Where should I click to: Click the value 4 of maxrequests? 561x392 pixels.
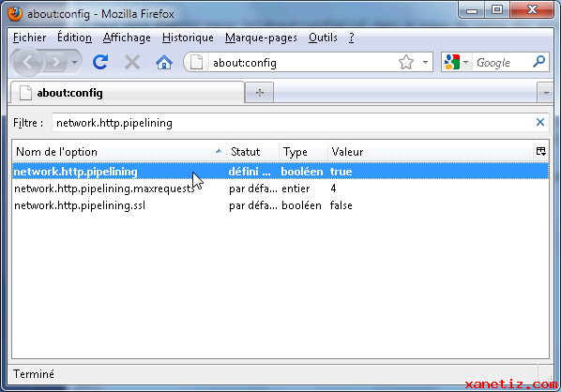click(333, 188)
